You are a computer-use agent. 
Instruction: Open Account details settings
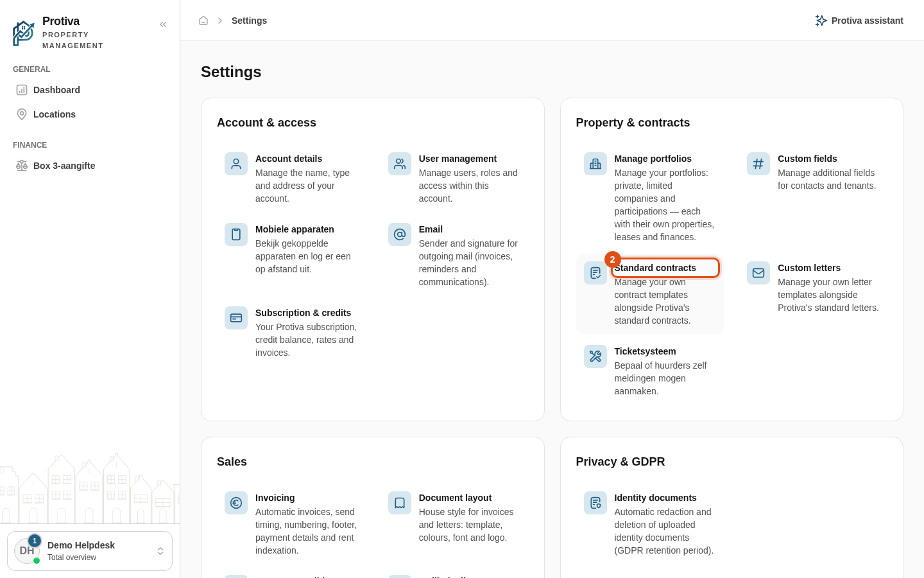(289, 159)
